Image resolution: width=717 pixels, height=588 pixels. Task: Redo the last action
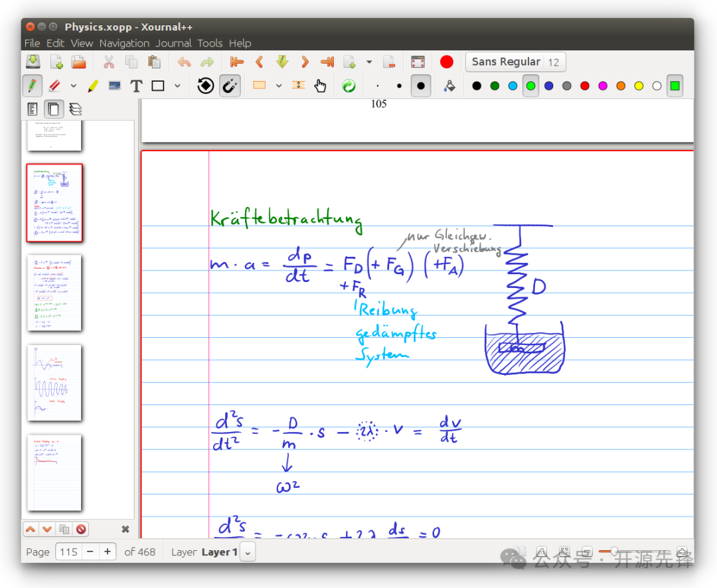click(x=207, y=62)
